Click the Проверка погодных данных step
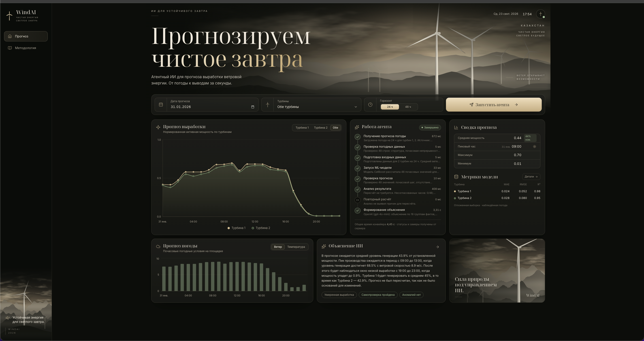 click(x=398, y=149)
